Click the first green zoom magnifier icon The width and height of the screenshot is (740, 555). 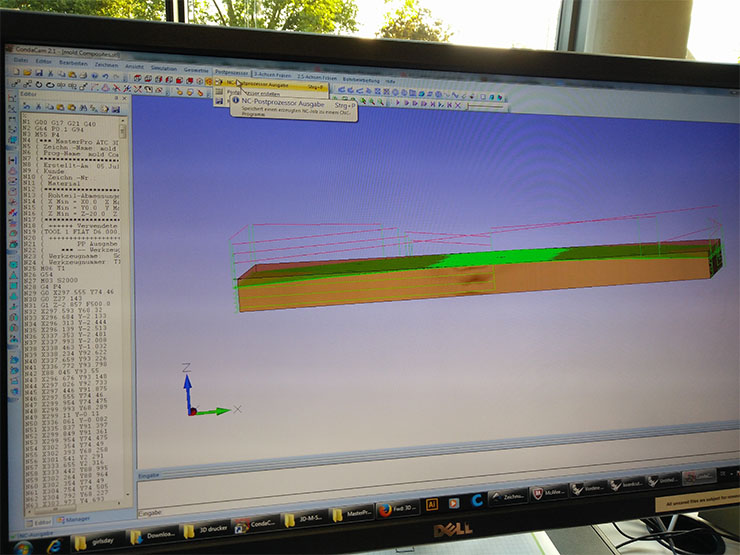pos(363,101)
